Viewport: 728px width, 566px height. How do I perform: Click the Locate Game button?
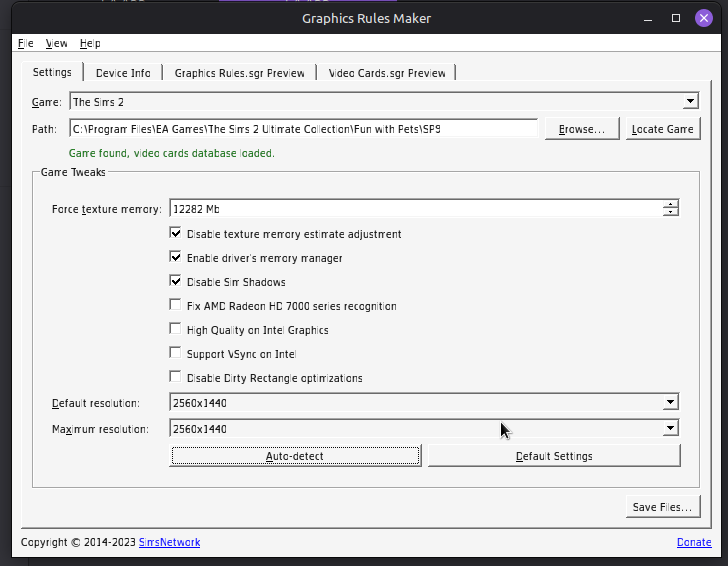coord(663,129)
